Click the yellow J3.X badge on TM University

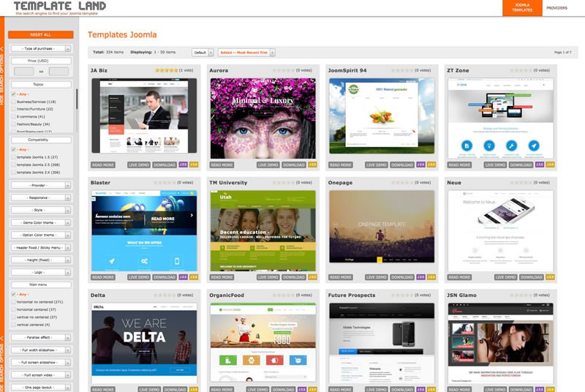[x=313, y=277]
